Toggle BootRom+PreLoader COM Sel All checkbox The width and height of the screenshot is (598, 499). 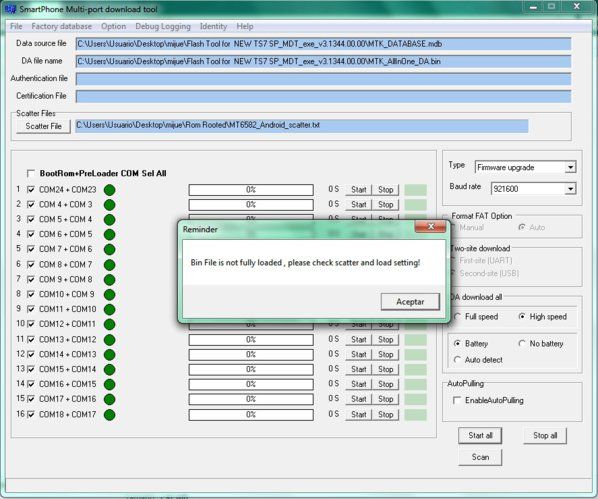click(31, 174)
